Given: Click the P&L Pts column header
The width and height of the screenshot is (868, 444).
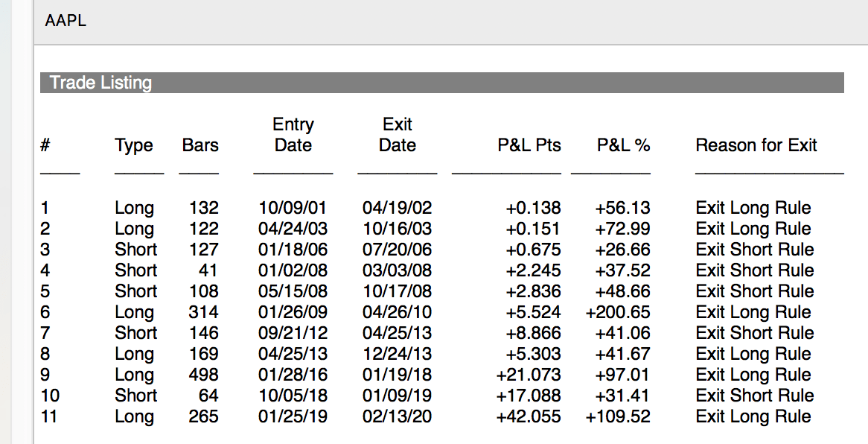Looking at the screenshot, I should [x=529, y=145].
